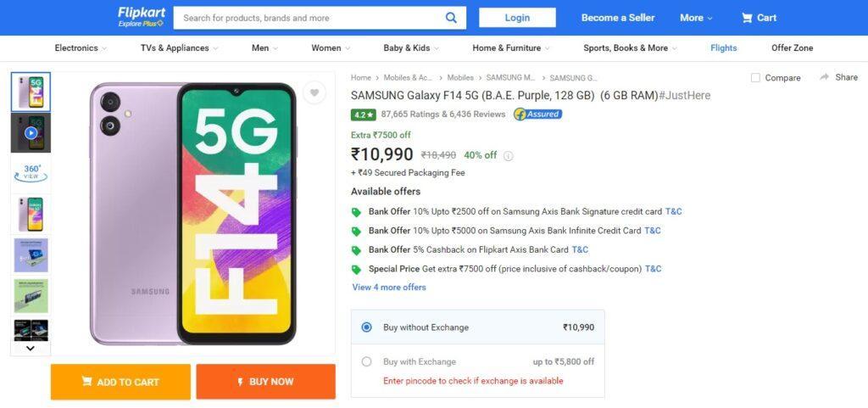
Task: Select Buy with Exchange option
Action: (366, 361)
